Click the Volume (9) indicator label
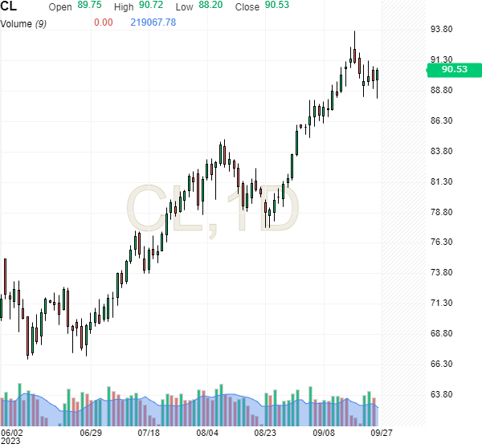This screenshot has height=448, width=482. tap(23, 23)
